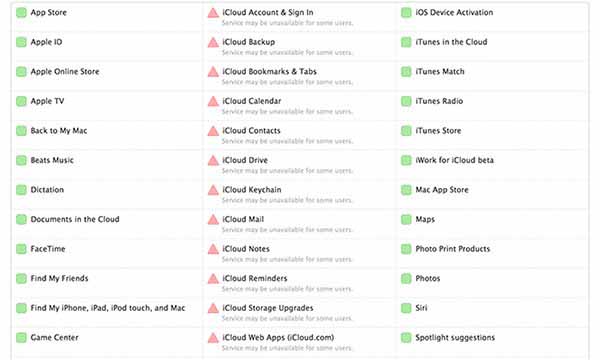The image size is (600, 360).
Task: Open the Find My Friends status entry
Action: (x=59, y=279)
